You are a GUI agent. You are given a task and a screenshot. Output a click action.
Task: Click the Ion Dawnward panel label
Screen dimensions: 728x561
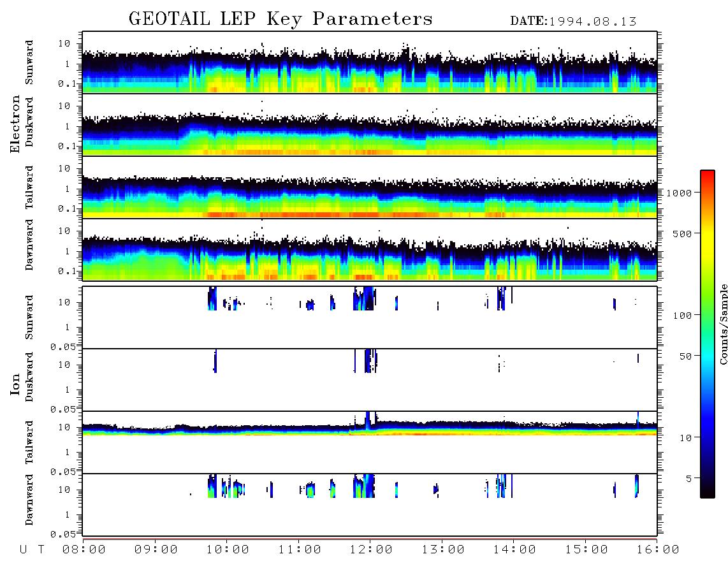pyautogui.click(x=29, y=500)
